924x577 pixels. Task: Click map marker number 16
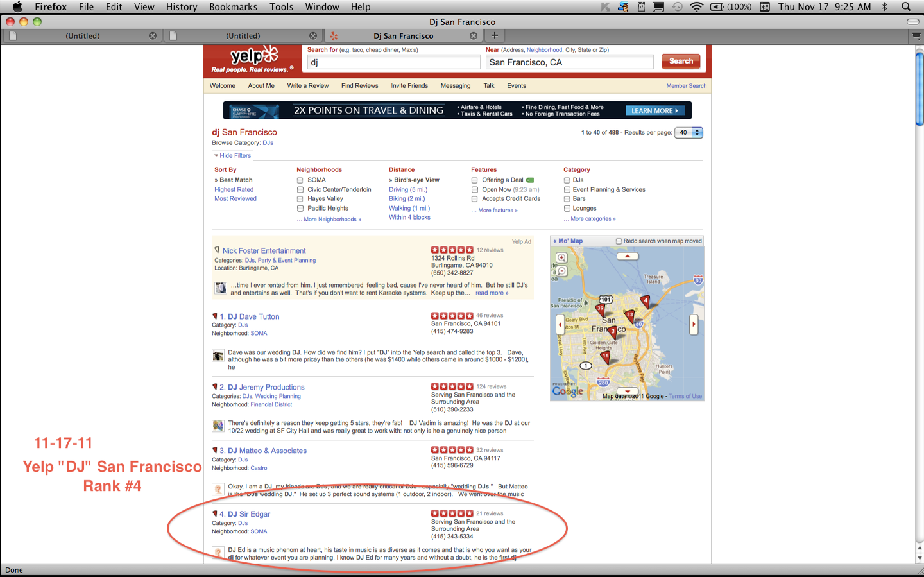click(x=605, y=357)
